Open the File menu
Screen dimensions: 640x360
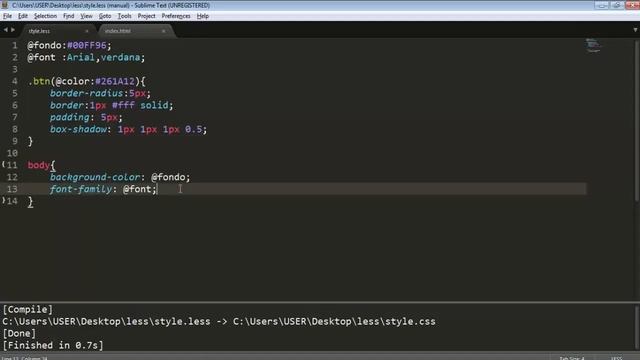(x=7, y=16)
